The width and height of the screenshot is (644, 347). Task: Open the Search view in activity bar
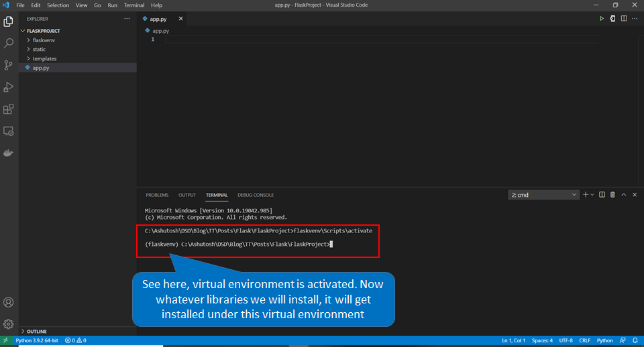pos(9,43)
